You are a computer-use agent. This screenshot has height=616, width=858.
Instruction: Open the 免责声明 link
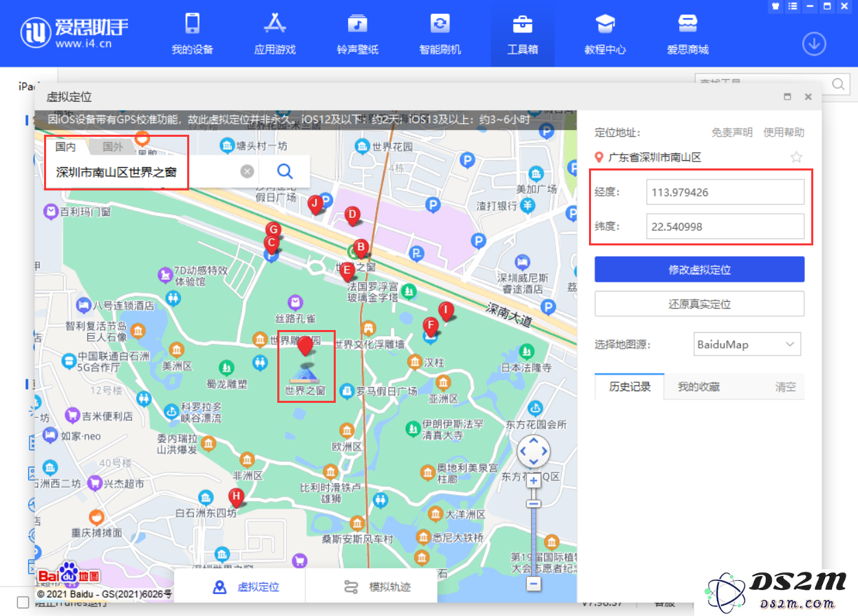(x=732, y=132)
